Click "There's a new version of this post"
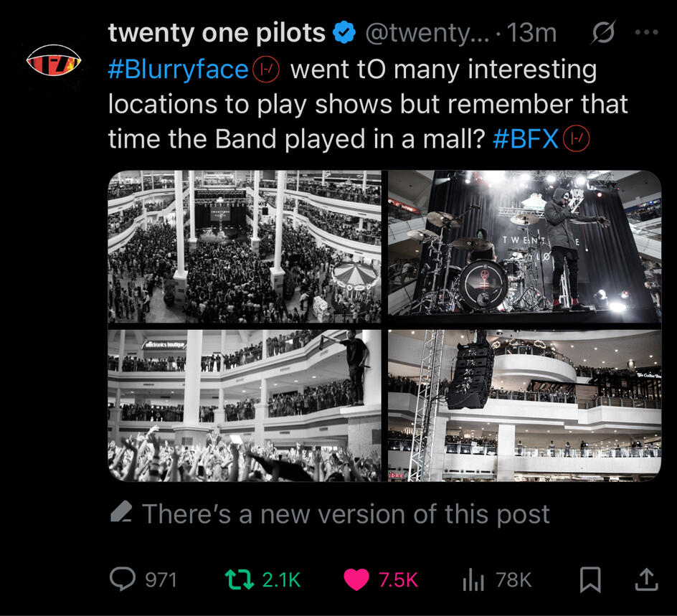 pyautogui.click(x=331, y=513)
